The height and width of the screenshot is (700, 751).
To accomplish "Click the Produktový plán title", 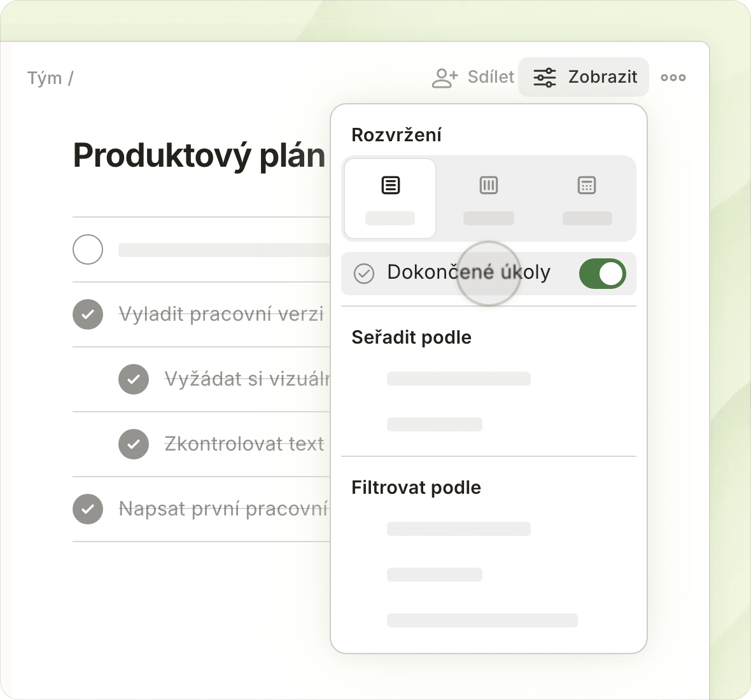I will [x=199, y=156].
